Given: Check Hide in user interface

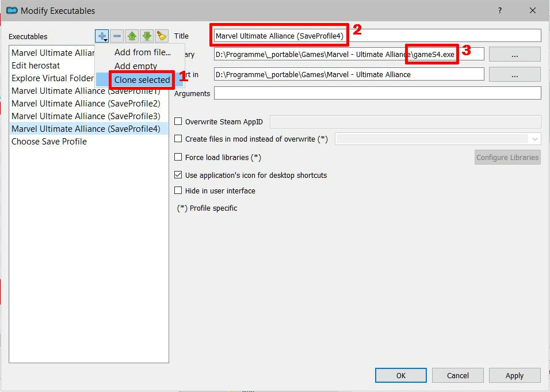Looking at the screenshot, I should coord(178,190).
